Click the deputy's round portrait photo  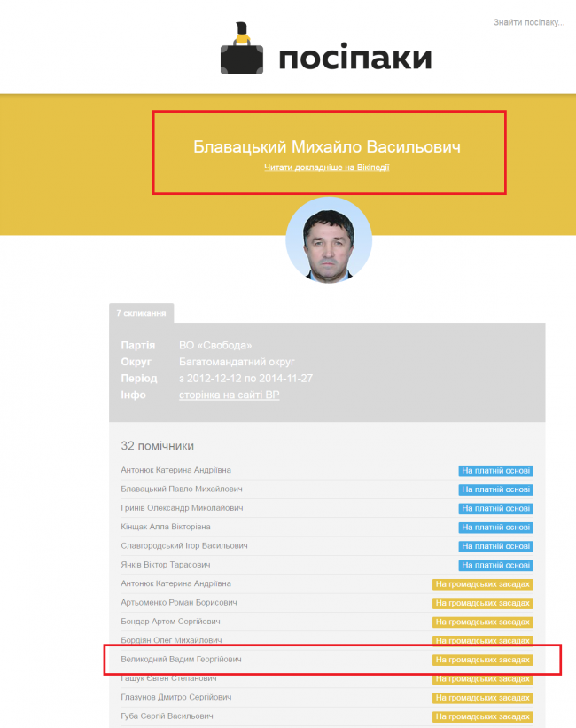click(x=329, y=240)
